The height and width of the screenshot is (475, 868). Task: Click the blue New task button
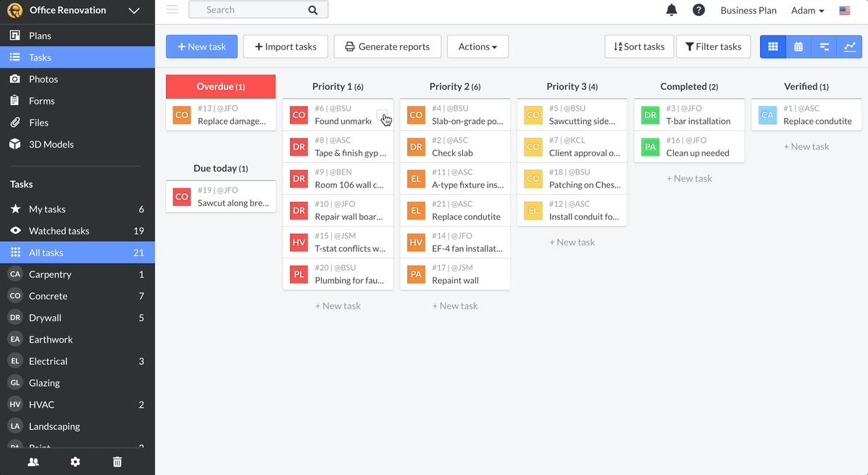point(201,46)
